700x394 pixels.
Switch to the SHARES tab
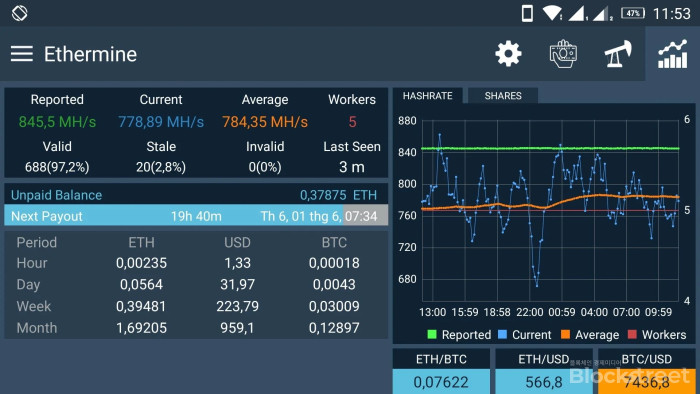pos(503,96)
